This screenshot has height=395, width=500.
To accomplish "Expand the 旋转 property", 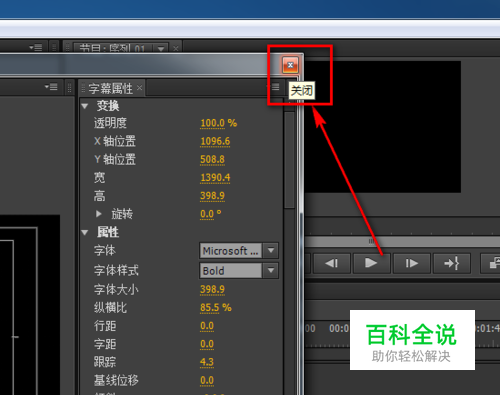I will (99, 214).
